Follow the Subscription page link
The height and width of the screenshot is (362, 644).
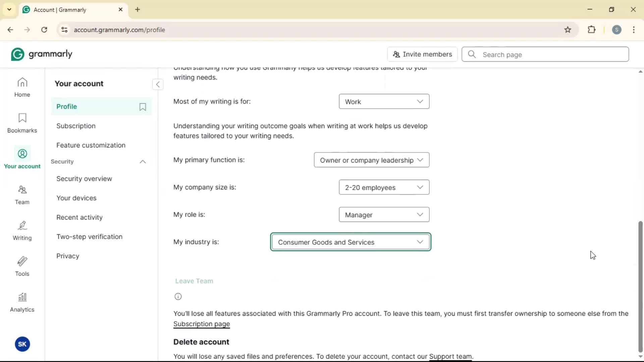201,324
